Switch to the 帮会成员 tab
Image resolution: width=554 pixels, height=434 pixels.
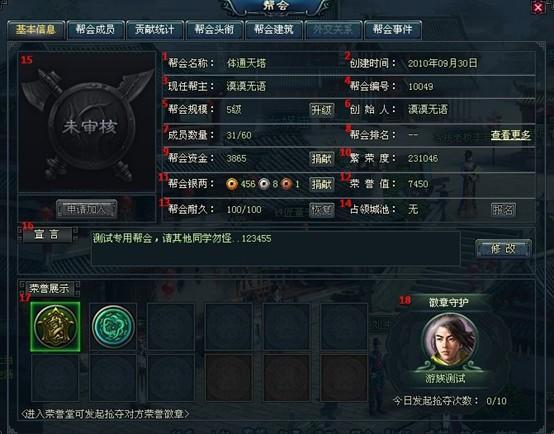[95, 29]
